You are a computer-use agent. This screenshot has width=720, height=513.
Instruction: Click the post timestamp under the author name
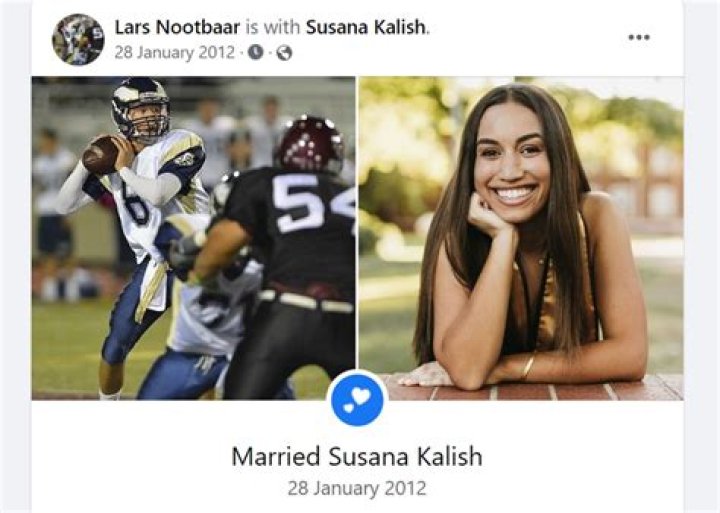click(174, 52)
